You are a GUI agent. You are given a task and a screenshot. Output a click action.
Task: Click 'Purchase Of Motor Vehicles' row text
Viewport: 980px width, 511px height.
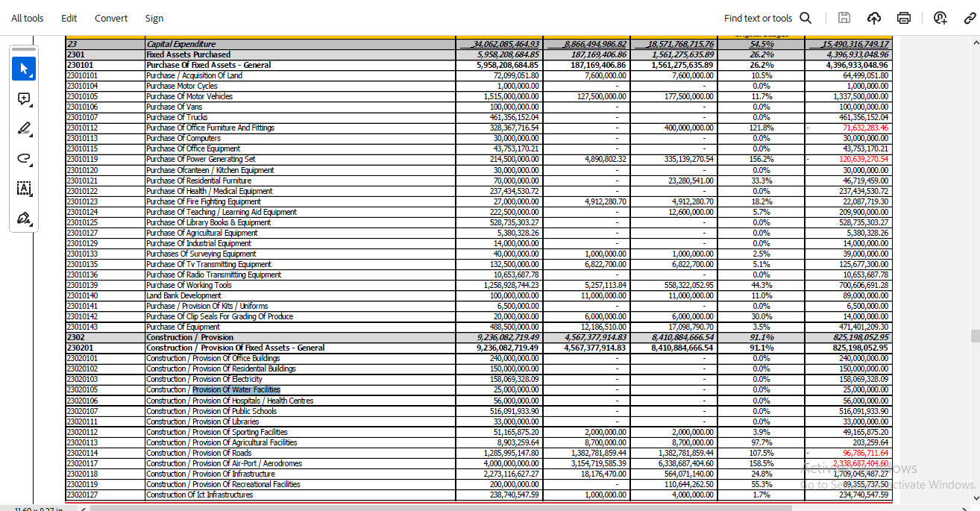(189, 96)
